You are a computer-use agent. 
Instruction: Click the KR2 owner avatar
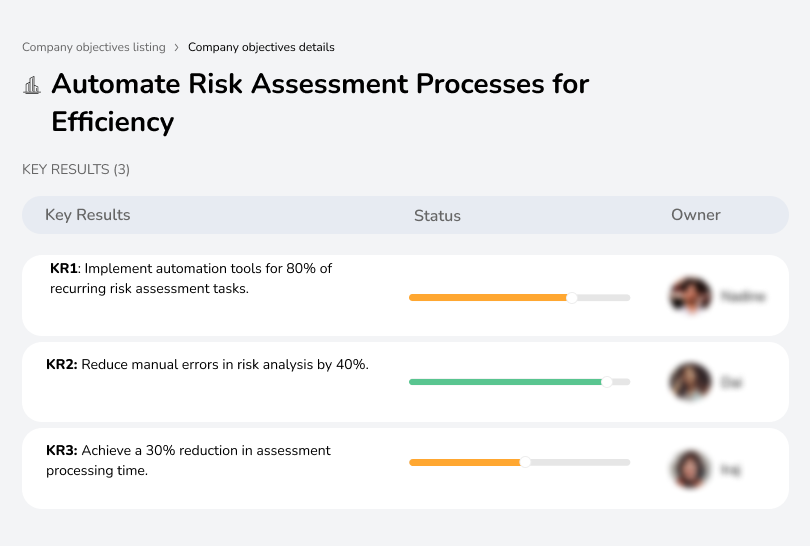690,382
